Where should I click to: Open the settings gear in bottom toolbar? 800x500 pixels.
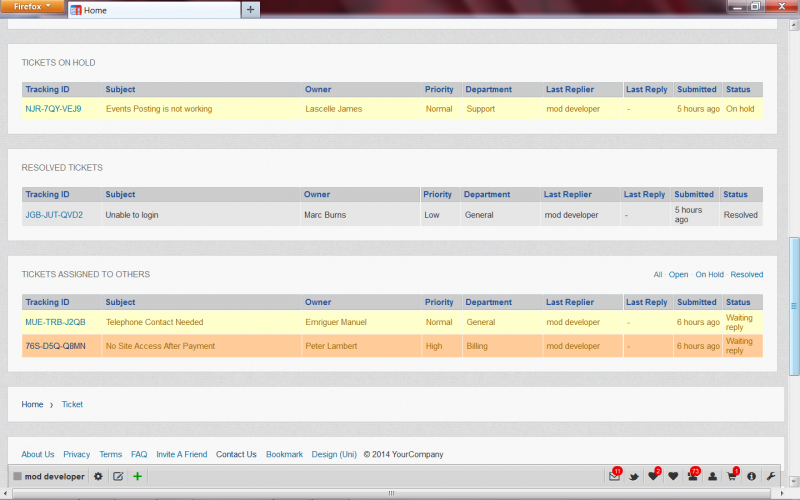[x=98, y=476]
